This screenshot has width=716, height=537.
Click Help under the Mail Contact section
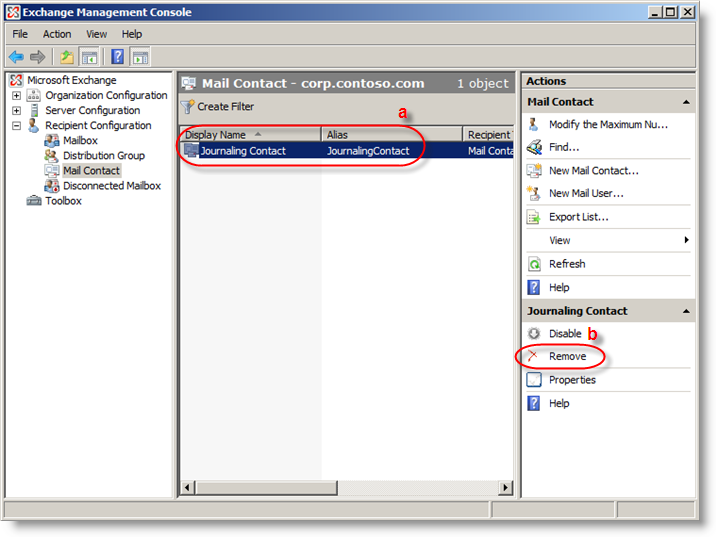coord(559,288)
